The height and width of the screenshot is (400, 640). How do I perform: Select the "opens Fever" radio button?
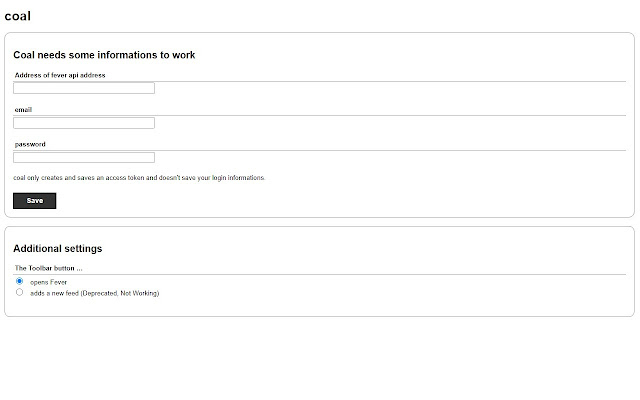click(19, 282)
